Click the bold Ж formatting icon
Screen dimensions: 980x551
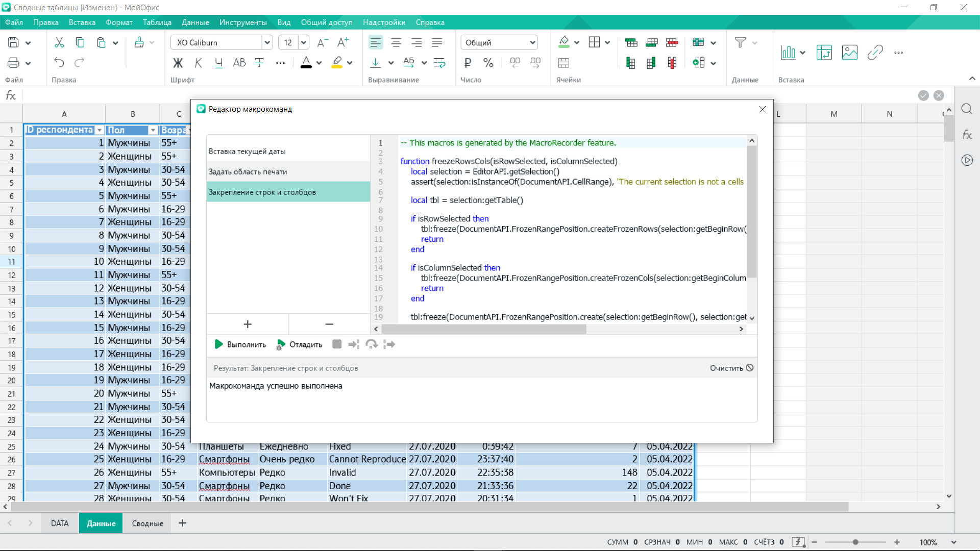pos(178,63)
